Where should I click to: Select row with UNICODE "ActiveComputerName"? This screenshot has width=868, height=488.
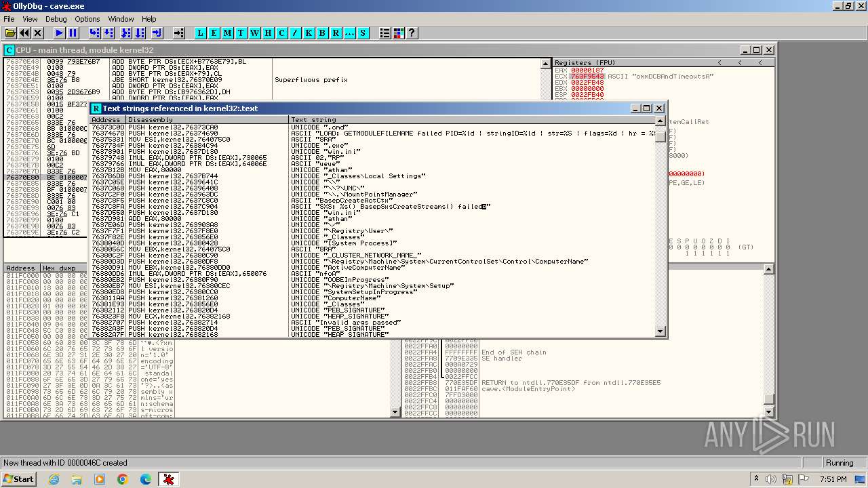(373, 268)
